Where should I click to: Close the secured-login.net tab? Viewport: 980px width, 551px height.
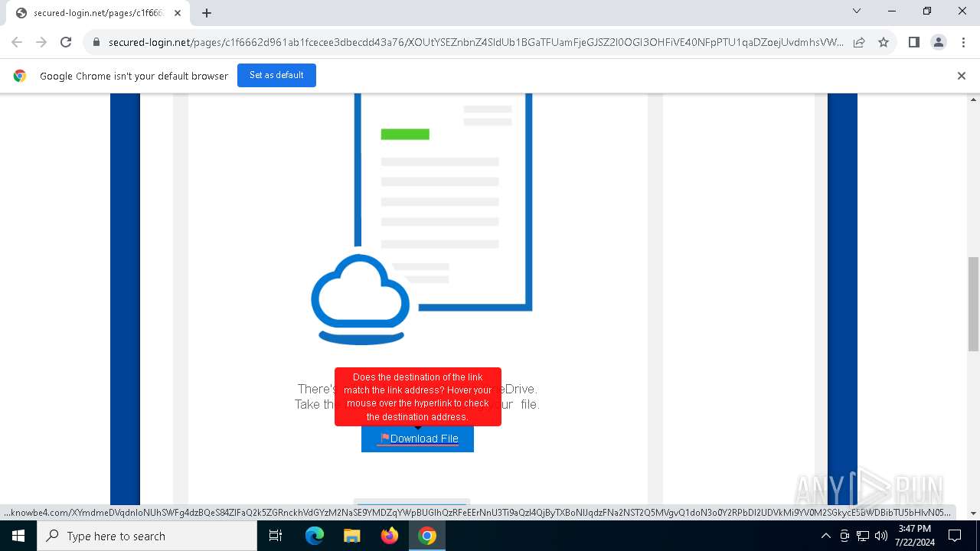pyautogui.click(x=178, y=13)
